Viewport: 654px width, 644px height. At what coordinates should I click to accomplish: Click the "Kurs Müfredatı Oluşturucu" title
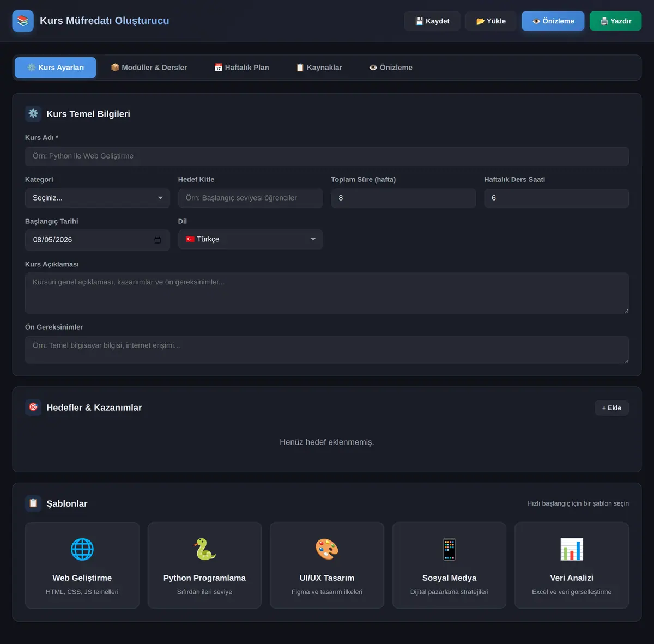coord(105,21)
